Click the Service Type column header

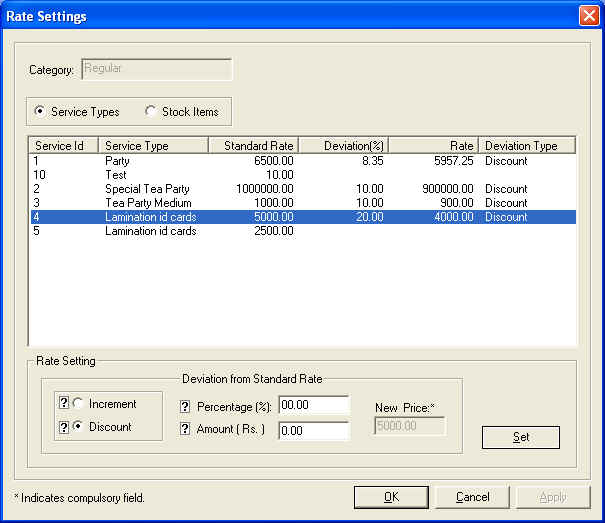click(154, 146)
